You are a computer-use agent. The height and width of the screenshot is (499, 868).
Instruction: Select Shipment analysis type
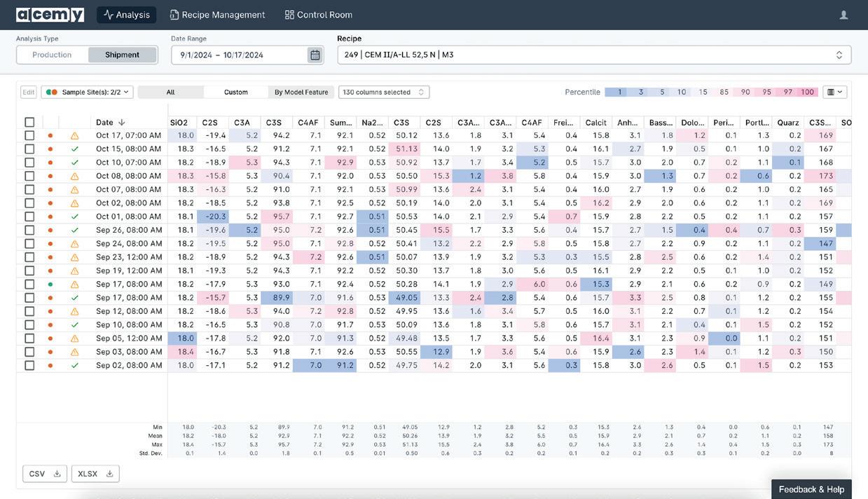coord(123,55)
